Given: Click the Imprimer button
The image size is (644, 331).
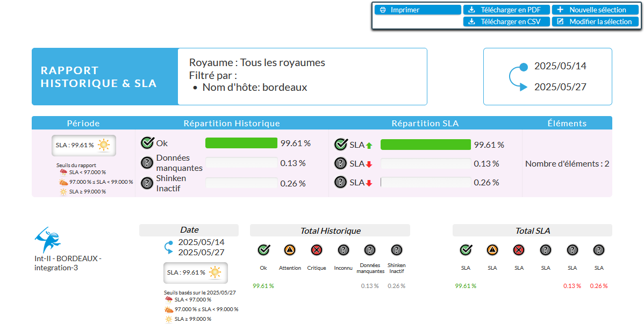Looking at the screenshot, I should [x=418, y=10].
